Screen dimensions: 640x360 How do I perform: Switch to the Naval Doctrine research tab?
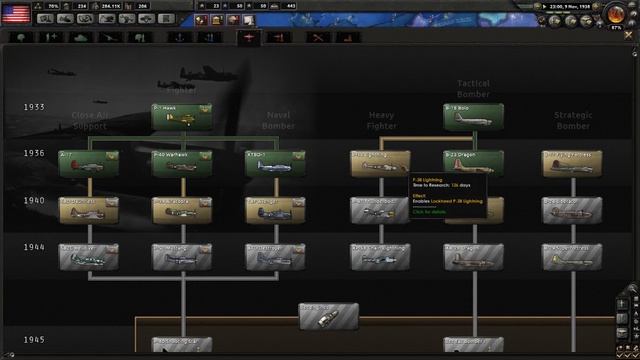(209, 38)
